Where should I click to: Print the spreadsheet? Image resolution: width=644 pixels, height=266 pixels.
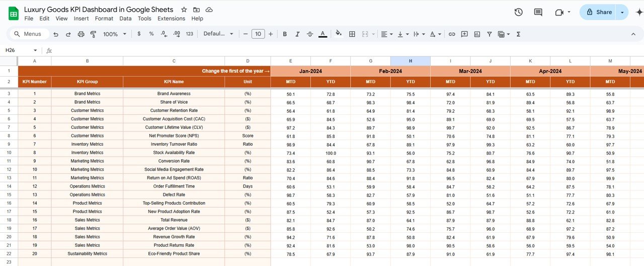tap(81, 34)
